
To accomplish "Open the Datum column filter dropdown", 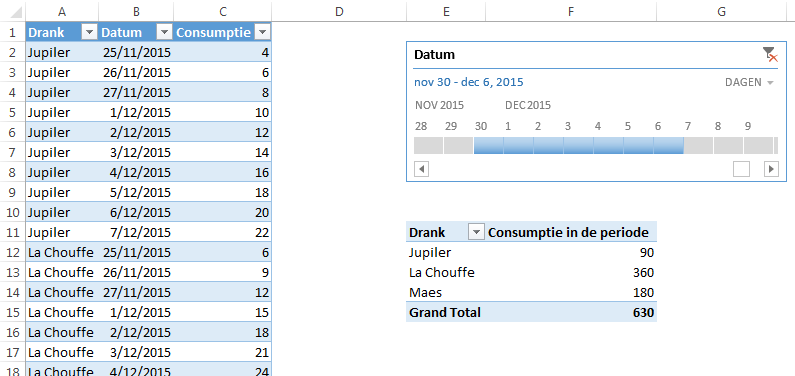I will (x=164, y=32).
